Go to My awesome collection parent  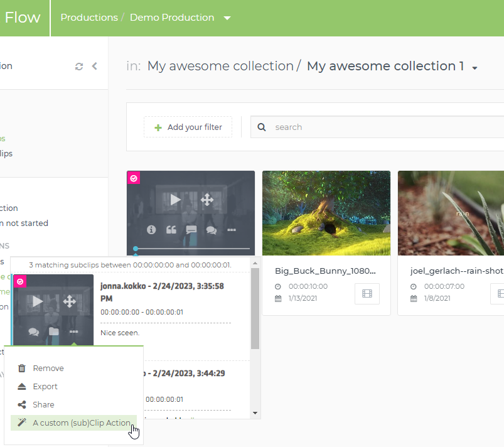pos(220,66)
